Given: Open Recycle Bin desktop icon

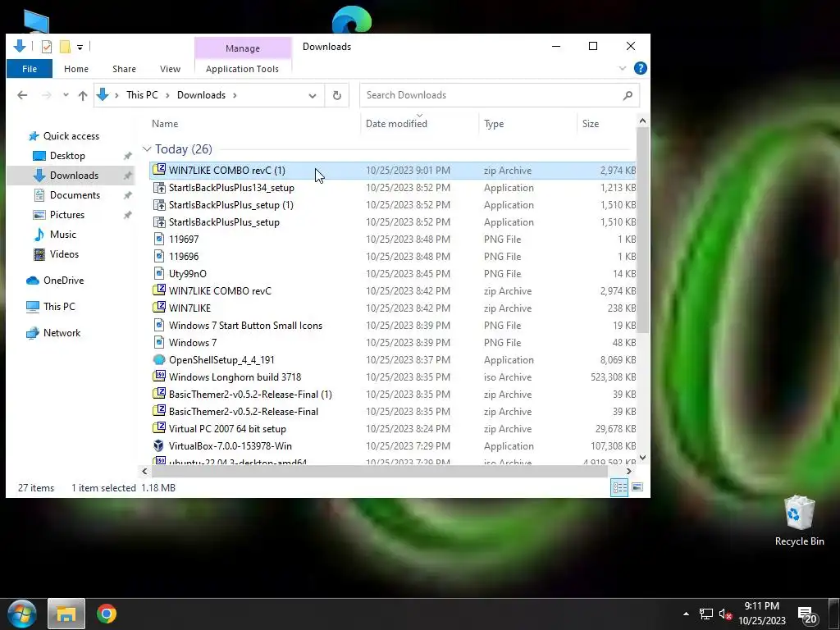Looking at the screenshot, I should (x=799, y=521).
